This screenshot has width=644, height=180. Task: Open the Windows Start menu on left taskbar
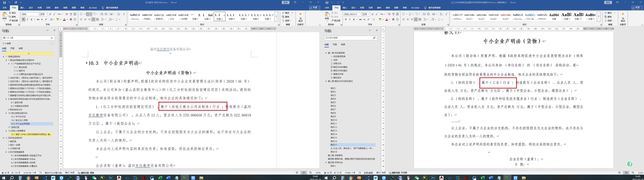[x=4, y=178]
